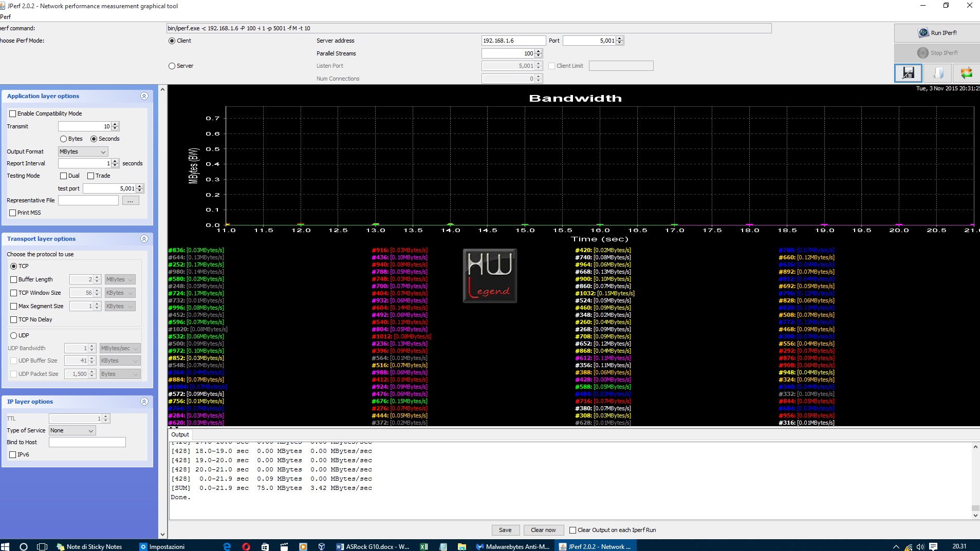The image size is (980, 551).
Task: Click the Representative File text field
Action: click(x=88, y=200)
